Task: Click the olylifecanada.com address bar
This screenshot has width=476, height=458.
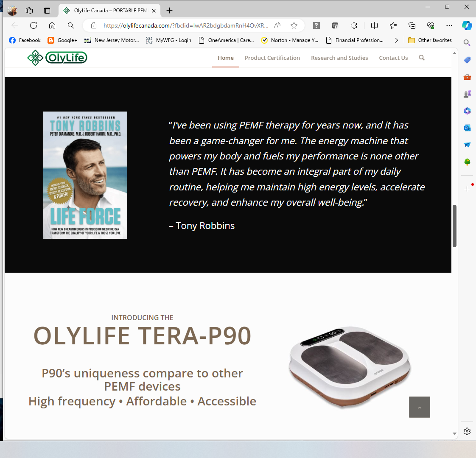Action: click(186, 25)
